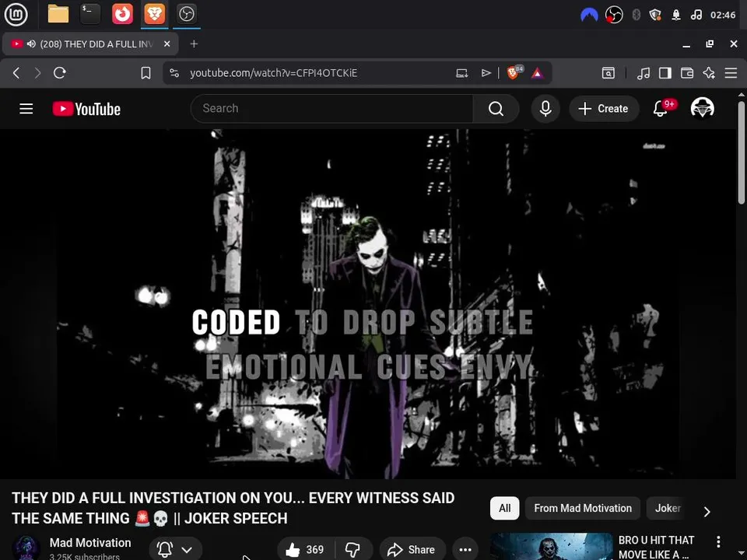Open Leo AI sparkle icon
The height and width of the screenshot is (560, 747).
709,73
